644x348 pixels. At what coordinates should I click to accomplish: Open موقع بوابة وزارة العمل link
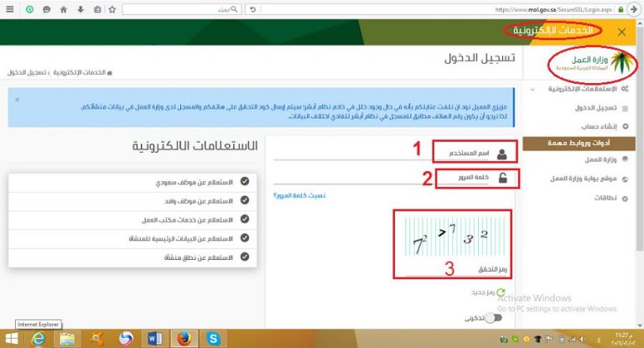point(584,179)
